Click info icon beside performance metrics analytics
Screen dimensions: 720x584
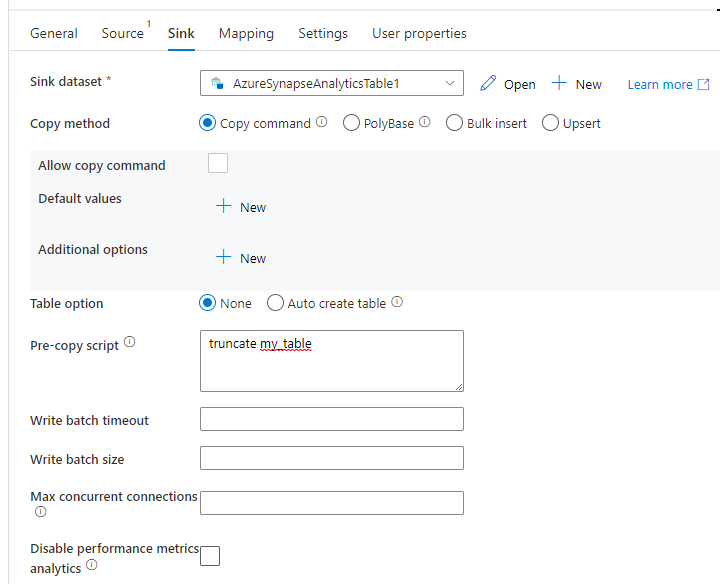point(92,564)
